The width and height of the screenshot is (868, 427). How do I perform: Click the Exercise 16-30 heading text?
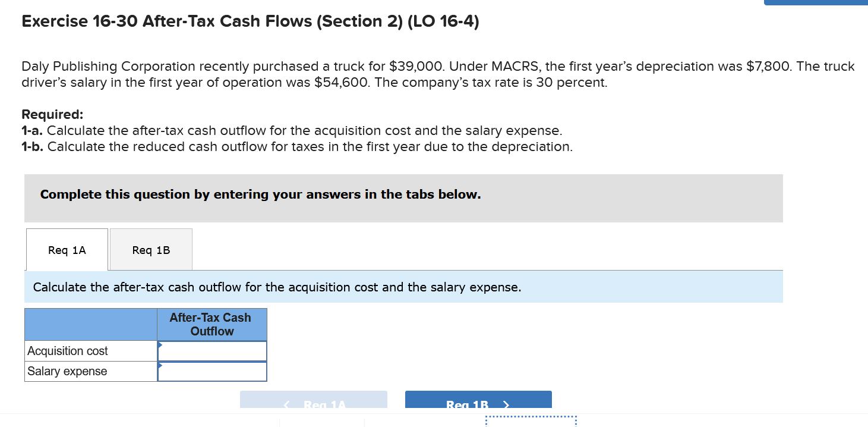click(250, 21)
